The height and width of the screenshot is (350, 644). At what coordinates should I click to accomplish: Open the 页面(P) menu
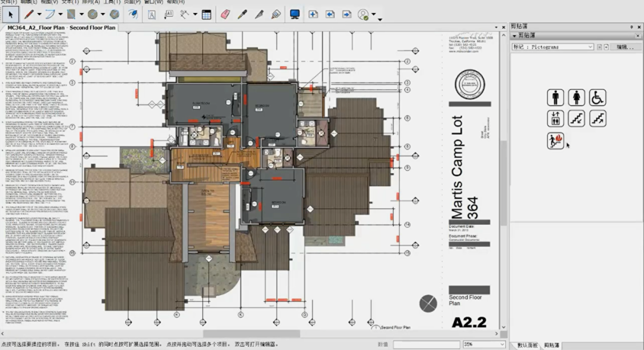132,2
